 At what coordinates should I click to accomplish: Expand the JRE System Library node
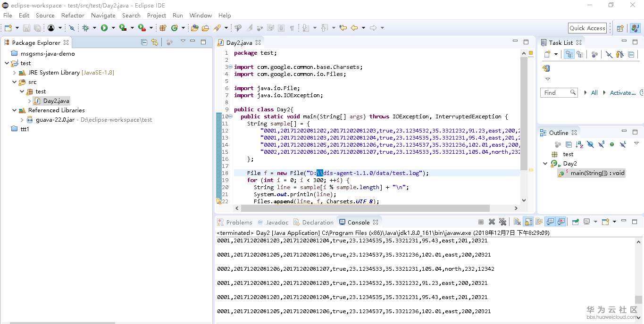[15, 73]
